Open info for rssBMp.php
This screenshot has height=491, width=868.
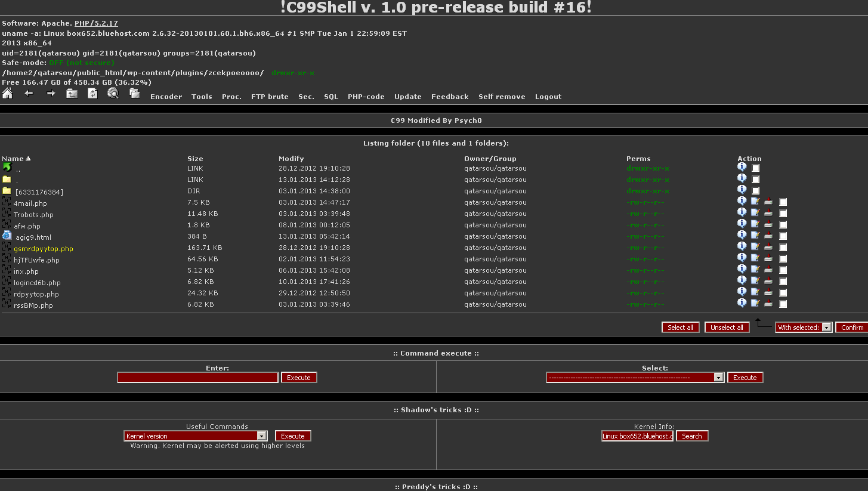[x=742, y=303]
